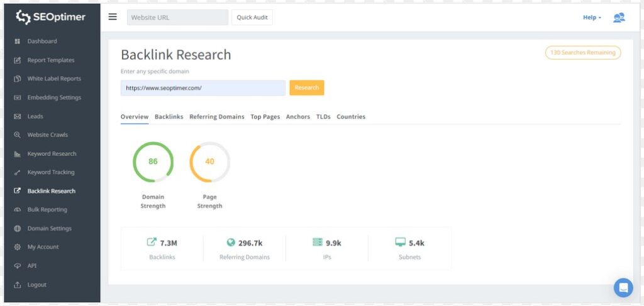Click the Backlink Research external-link icon
Image resolution: width=644 pixels, height=306 pixels.
click(x=17, y=191)
